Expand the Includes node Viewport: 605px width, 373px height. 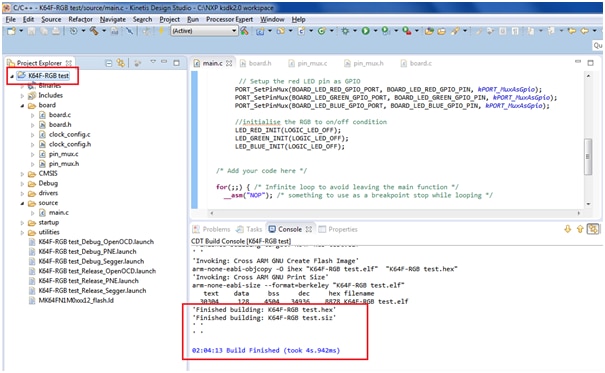22,96
